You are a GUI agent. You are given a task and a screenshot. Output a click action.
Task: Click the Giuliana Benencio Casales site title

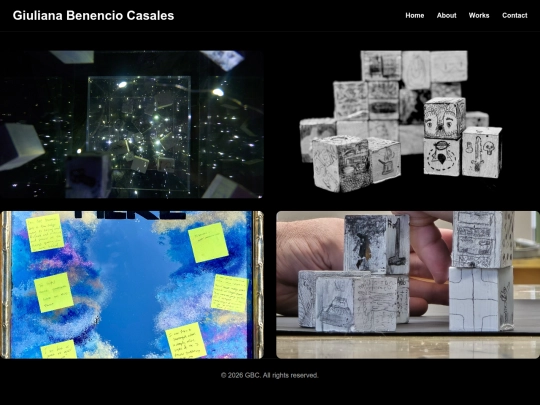[x=93, y=15]
